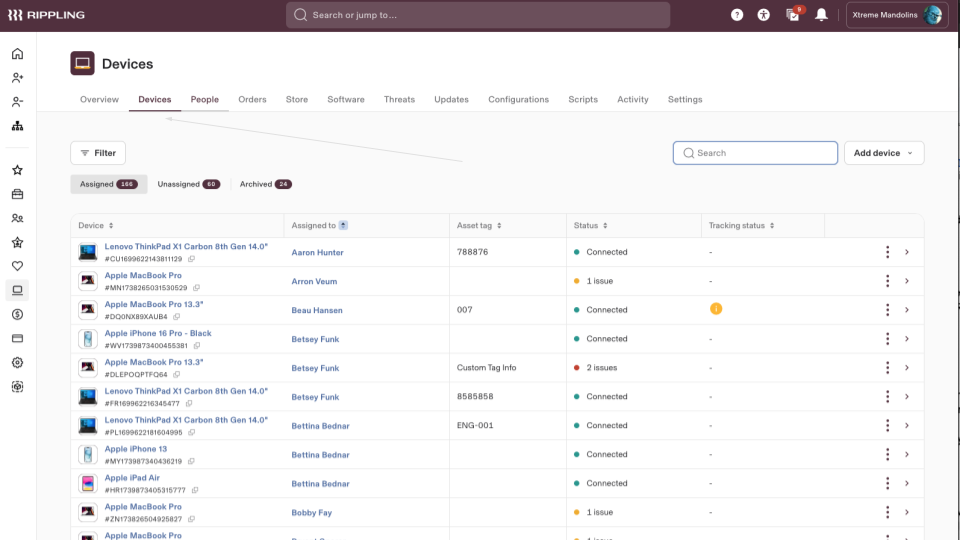Open the inbox icon with red badge
The height and width of the screenshot is (540, 960).
point(793,15)
